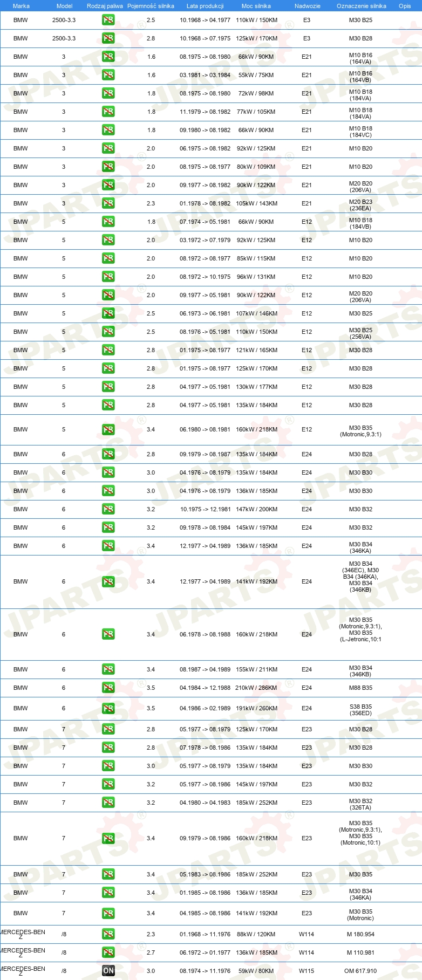The height and width of the screenshot is (980, 422).
Task: Click the 10.1968 -> 04.1977 production years cell
Action: click(x=205, y=20)
